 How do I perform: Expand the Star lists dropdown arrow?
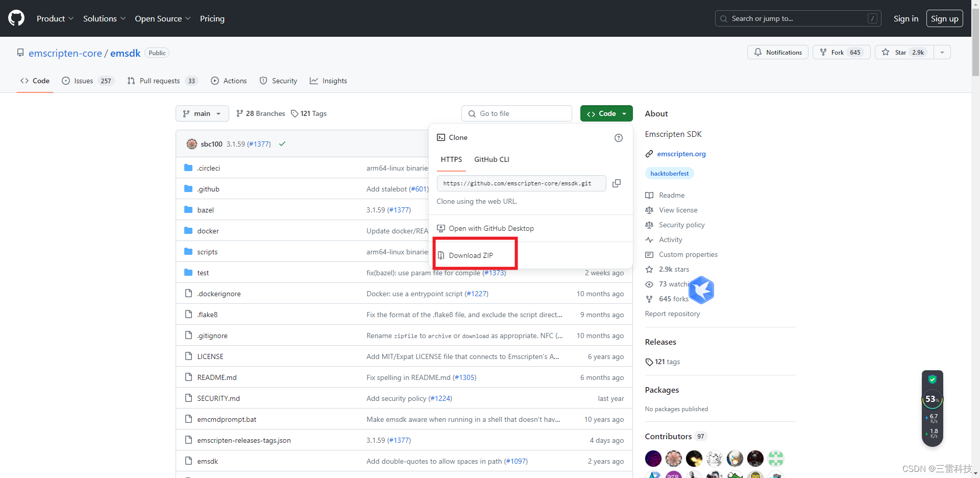pos(942,52)
